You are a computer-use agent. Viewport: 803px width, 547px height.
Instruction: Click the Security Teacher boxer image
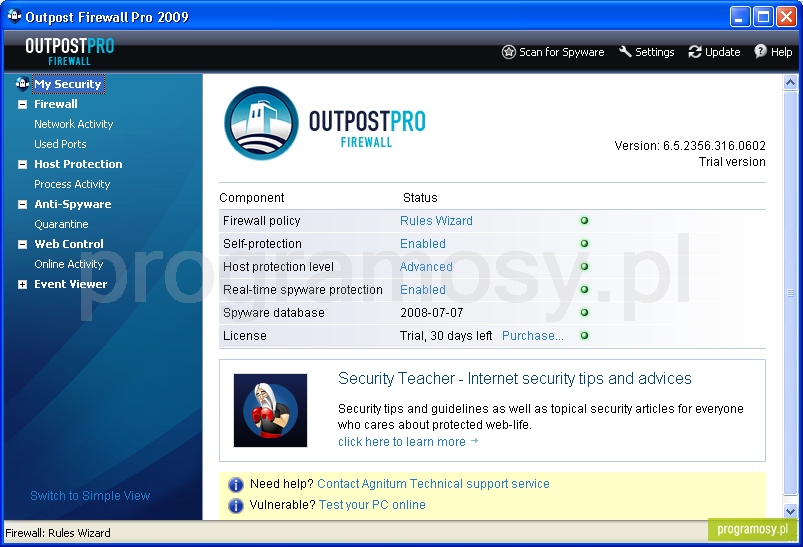pyautogui.click(x=270, y=410)
